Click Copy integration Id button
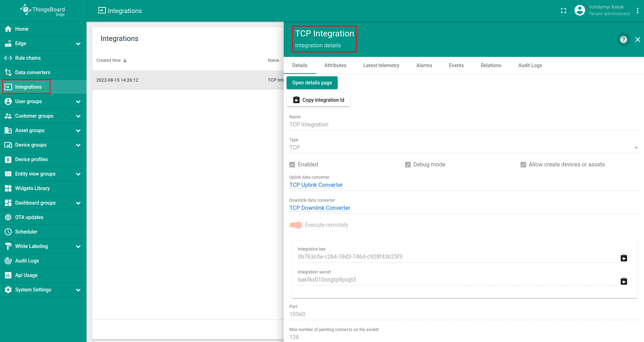Screen dimensions: 644x342 [x=318, y=100]
